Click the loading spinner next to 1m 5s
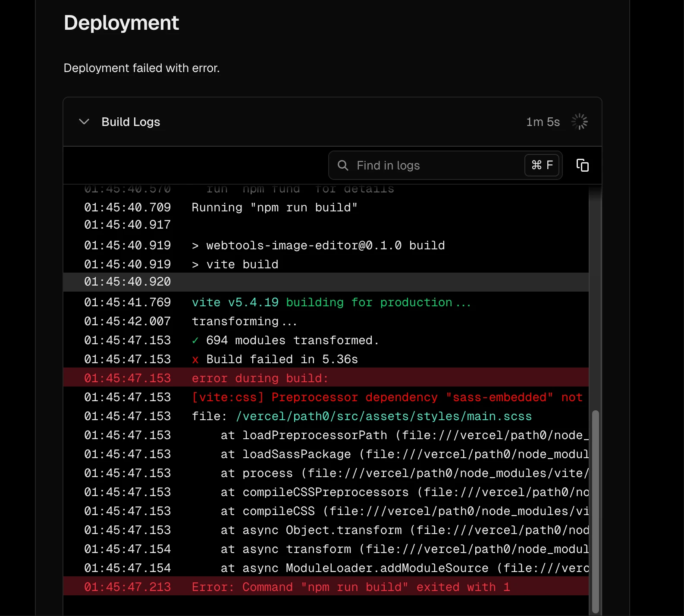The width and height of the screenshot is (684, 616). (x=580, y=122)
